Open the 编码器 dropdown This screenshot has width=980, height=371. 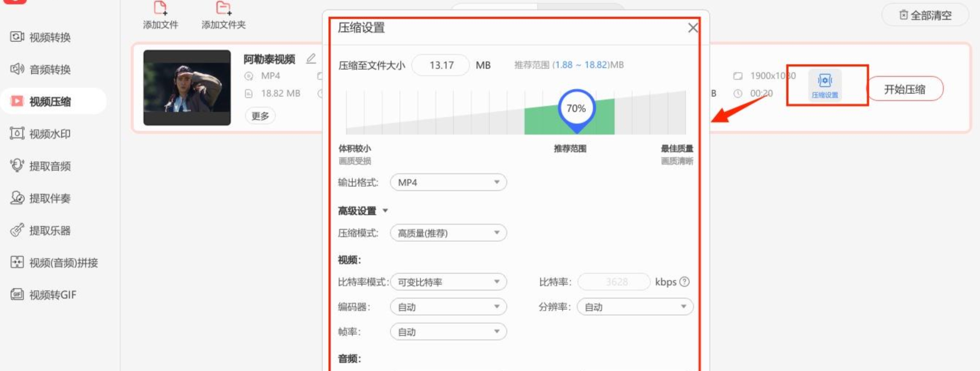(448, 307)
